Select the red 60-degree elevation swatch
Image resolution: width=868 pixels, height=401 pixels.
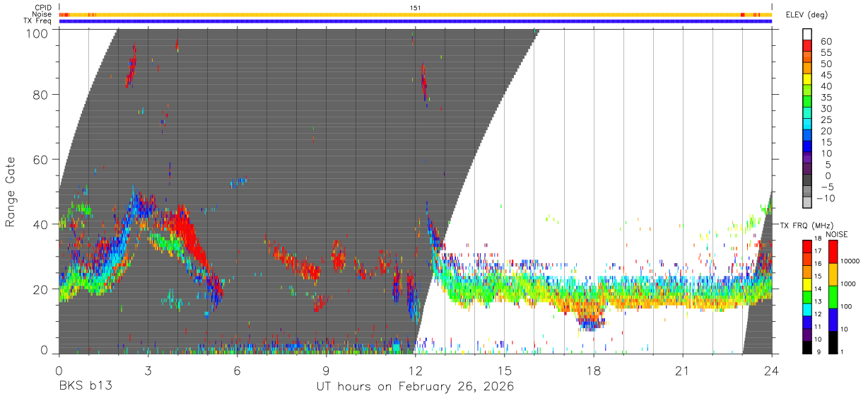point(807,46)
